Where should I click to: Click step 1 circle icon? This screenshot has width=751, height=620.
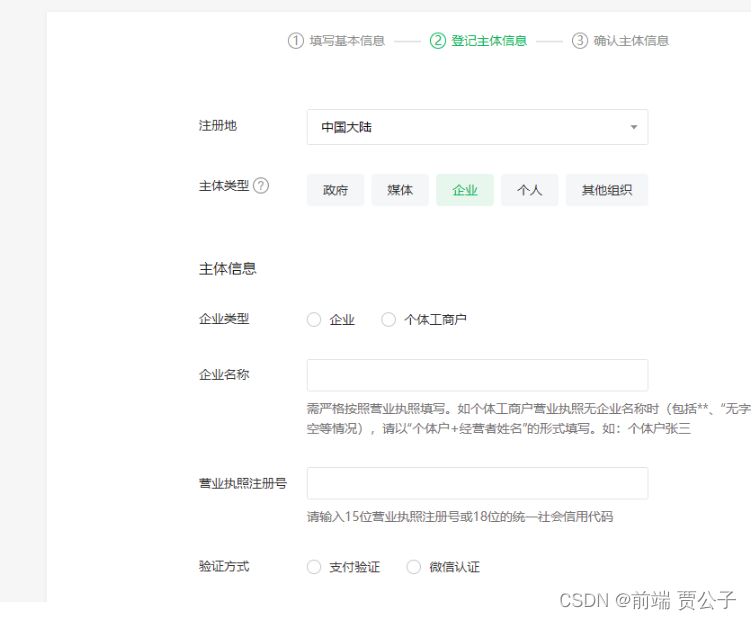[x=295, y=41]
